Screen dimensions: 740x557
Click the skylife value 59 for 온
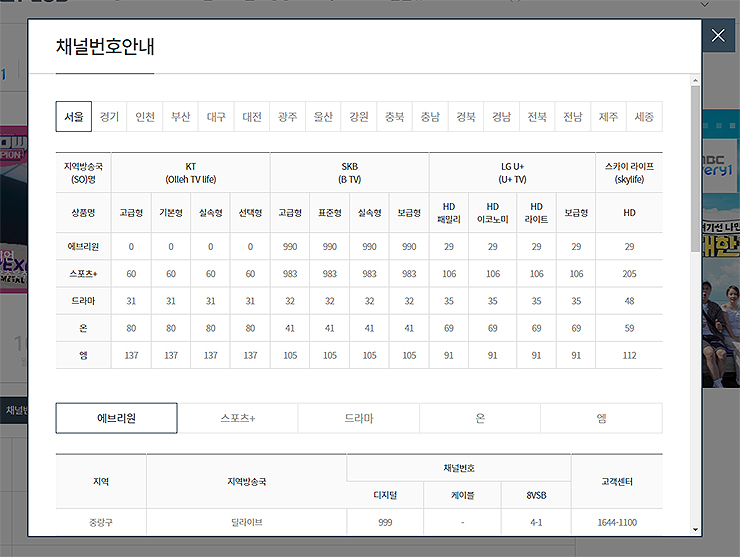click(629, 328)
